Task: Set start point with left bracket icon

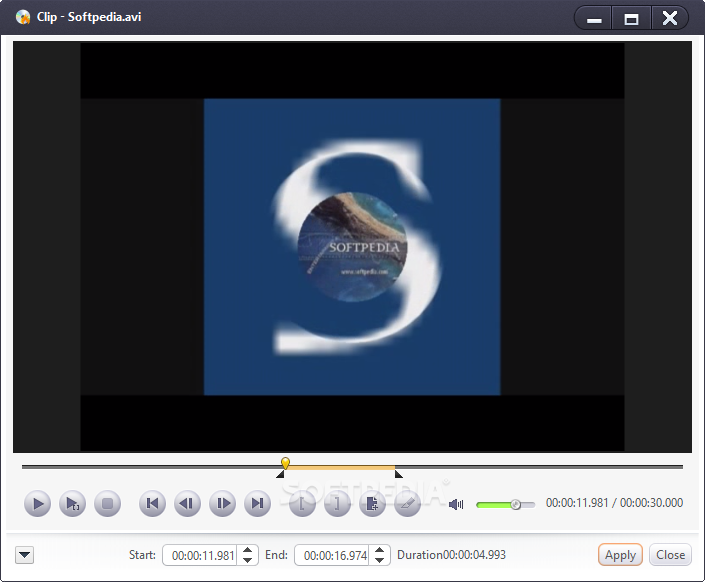Action: click(302, 503)
